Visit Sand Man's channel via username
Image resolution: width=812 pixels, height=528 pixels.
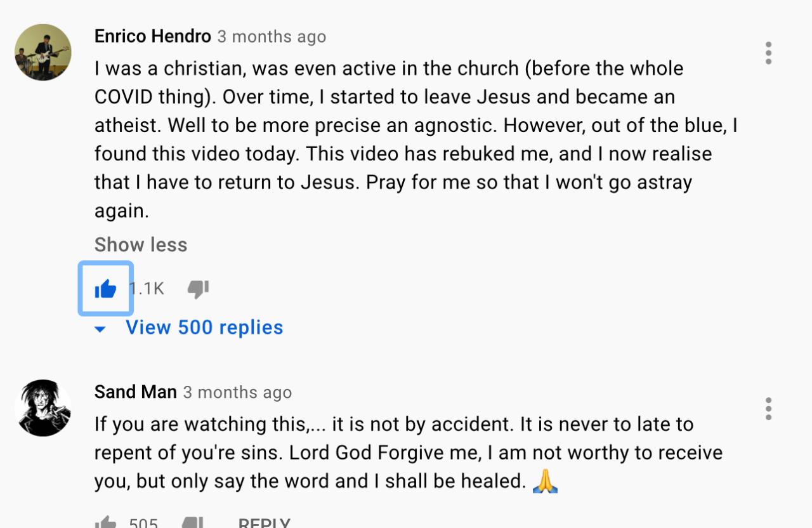pyautogui.click(x=135, y=392)
